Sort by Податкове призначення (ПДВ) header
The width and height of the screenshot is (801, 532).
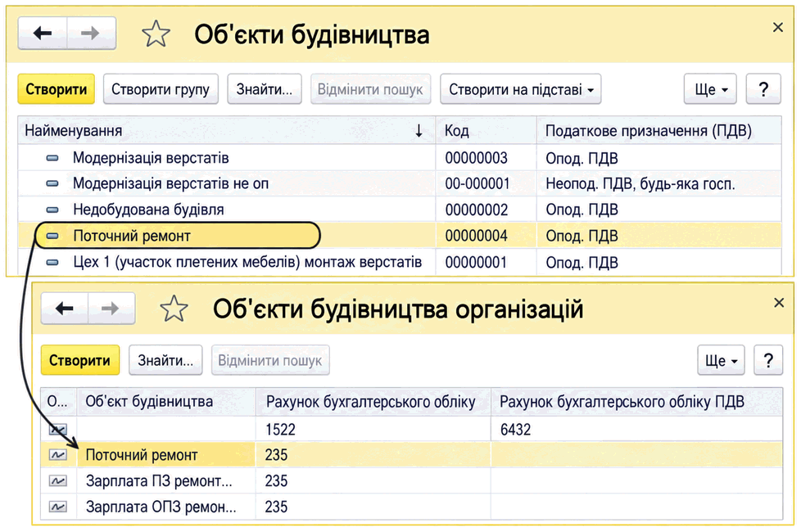(x=659, y=131)
